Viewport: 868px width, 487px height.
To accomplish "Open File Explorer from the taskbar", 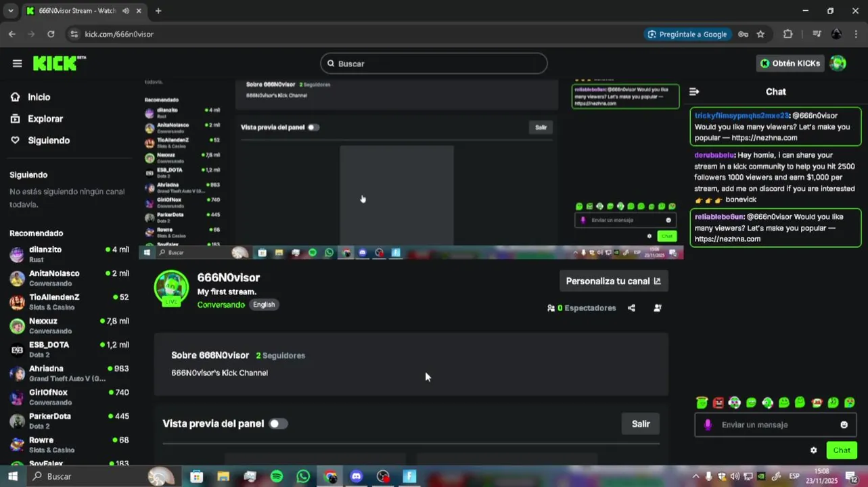I will (223, 476).
